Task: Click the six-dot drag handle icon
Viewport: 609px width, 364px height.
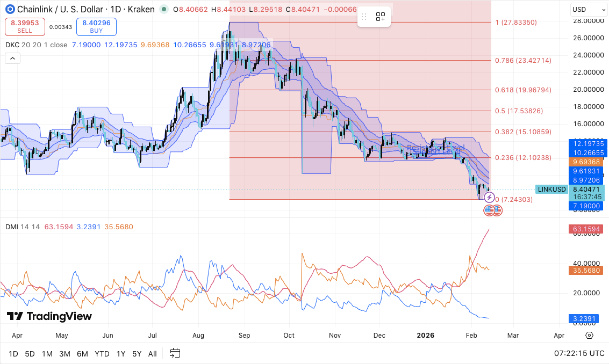Action: tap(364, 17)
